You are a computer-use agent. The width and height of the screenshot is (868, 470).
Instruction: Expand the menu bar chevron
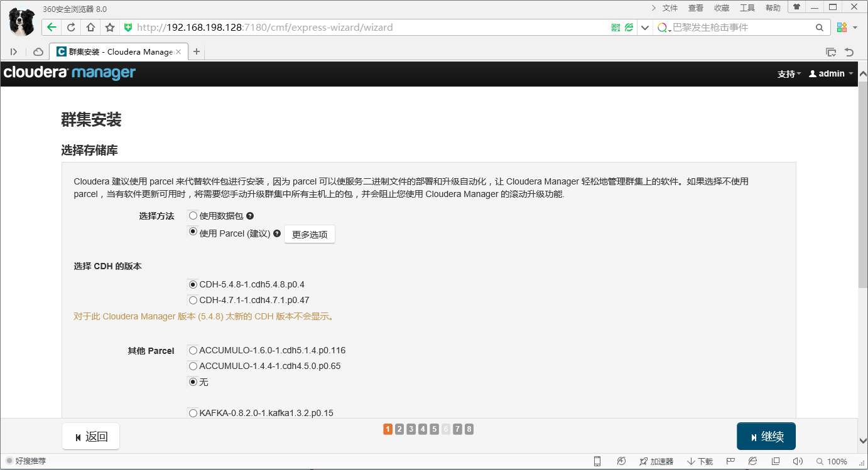[x=654, y=8]
